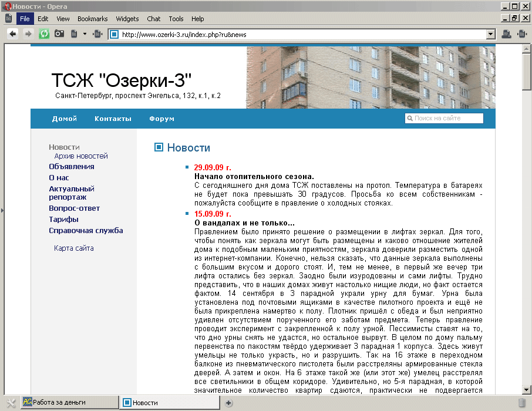Click the site favicon inside the address bar
The height and width of the screenshot is (411, 532).
point(115,34)
